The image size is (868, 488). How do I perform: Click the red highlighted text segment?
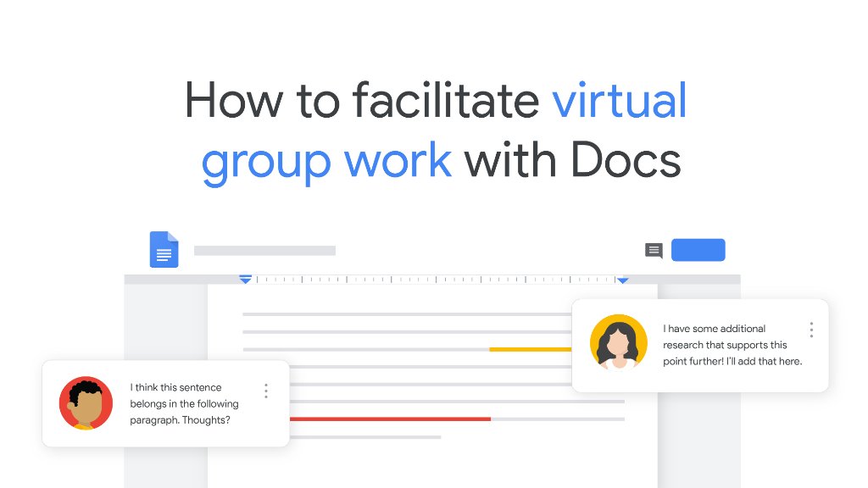[x=390, y=419]
